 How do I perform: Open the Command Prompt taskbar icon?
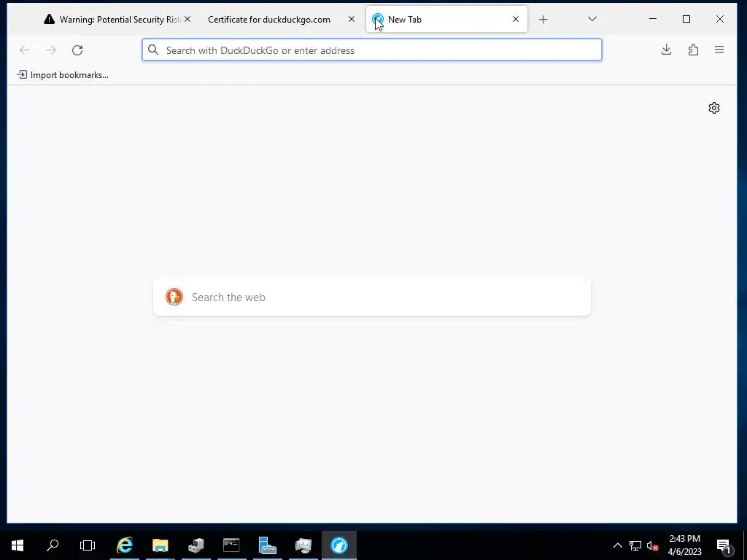[231, 545]
